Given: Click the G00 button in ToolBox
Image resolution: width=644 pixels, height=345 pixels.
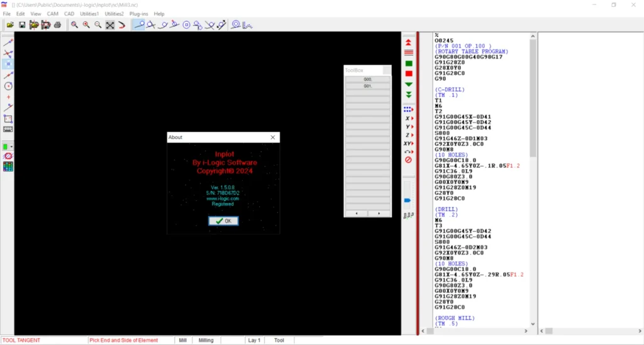Looking at the screenshot, I should point(367,79).
